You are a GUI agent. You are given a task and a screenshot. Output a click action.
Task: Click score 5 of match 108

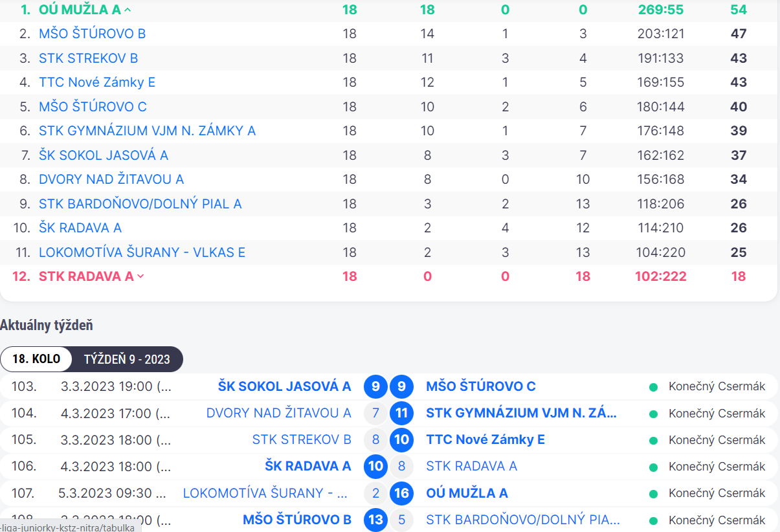[x=401, y=520]
